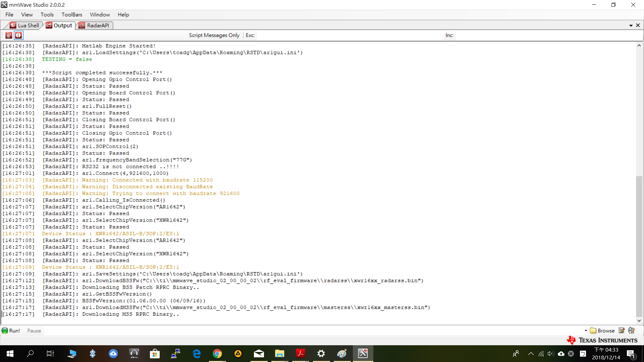Click the Script Messages Only label
Image resolution: width=644 pixels, height=362 pixels.
click(x=214, y=35)
